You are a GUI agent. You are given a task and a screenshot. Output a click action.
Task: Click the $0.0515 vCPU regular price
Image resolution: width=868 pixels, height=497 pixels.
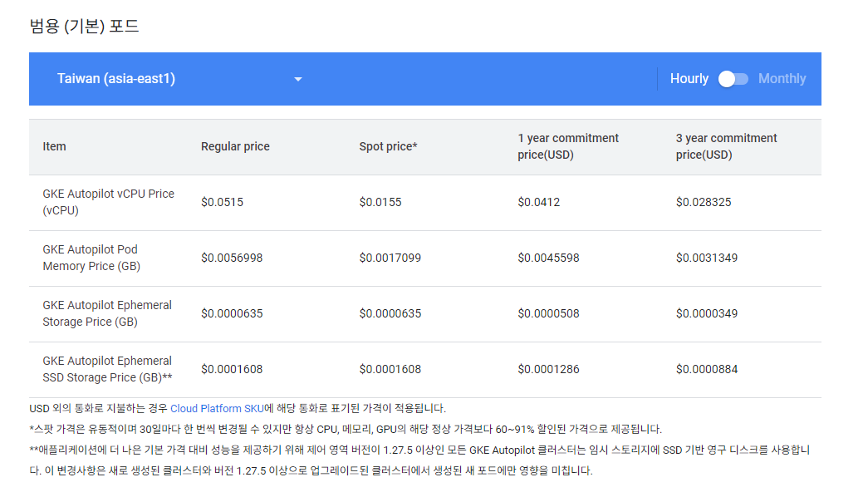coord(222,202)
